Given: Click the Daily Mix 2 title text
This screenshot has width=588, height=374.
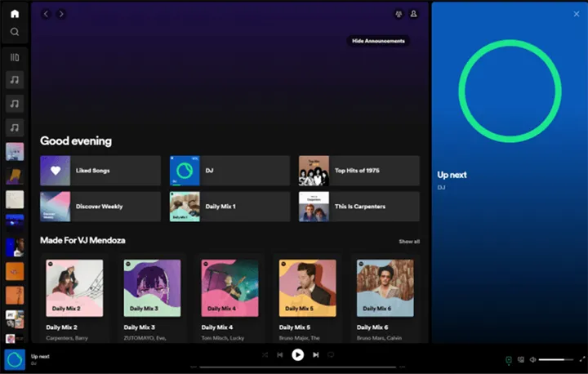Looking at the screenshot, I should pyautogui.click(x=61, y=327).
